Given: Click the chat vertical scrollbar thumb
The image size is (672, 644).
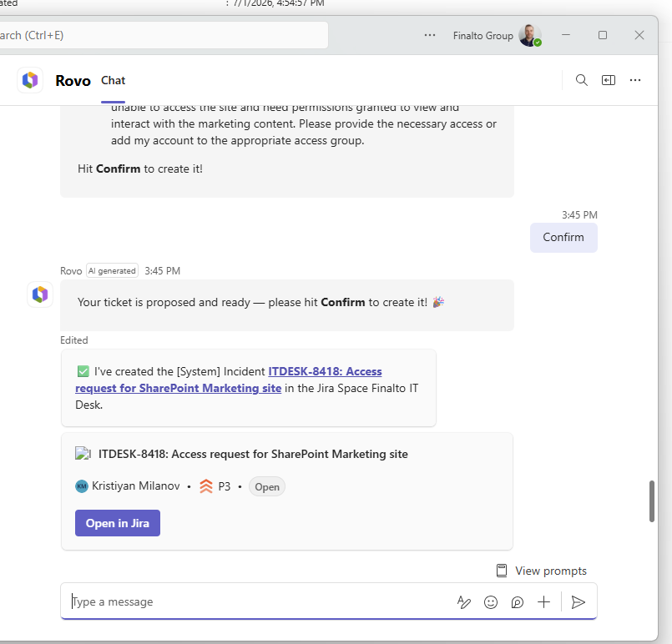Looking at the screenshot, I should (x=651, y=501).
